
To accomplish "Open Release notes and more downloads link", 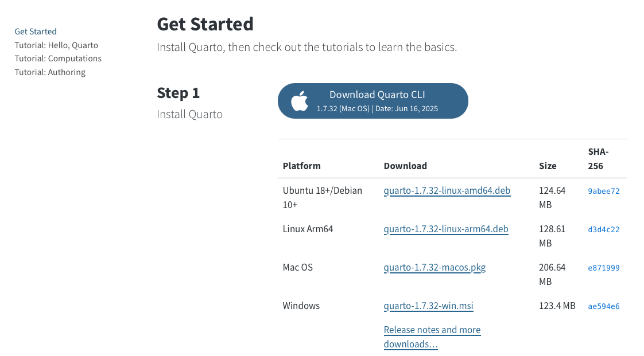I will click(432, 337).
